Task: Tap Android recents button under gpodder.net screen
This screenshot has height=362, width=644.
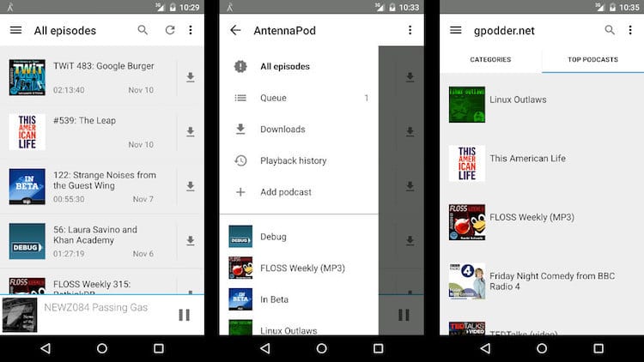Action: [598, 348]
